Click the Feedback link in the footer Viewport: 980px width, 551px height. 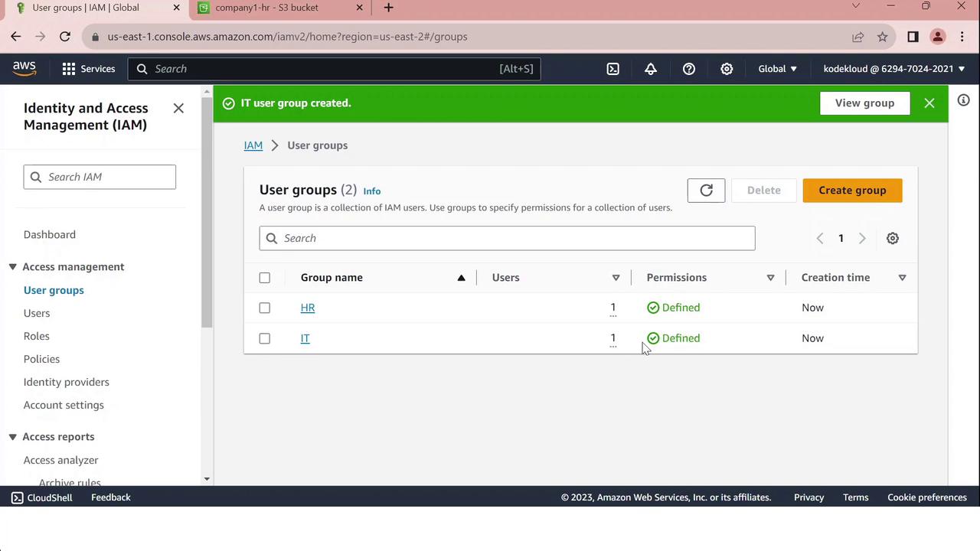pyautogui.click(x=111, y=497)
